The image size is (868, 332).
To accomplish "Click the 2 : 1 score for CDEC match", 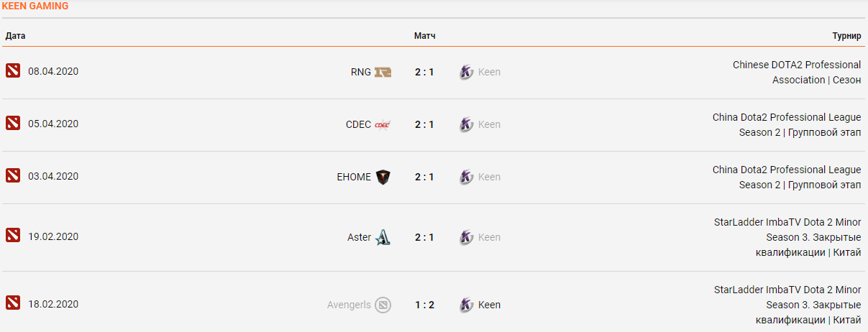I will 424,124.
